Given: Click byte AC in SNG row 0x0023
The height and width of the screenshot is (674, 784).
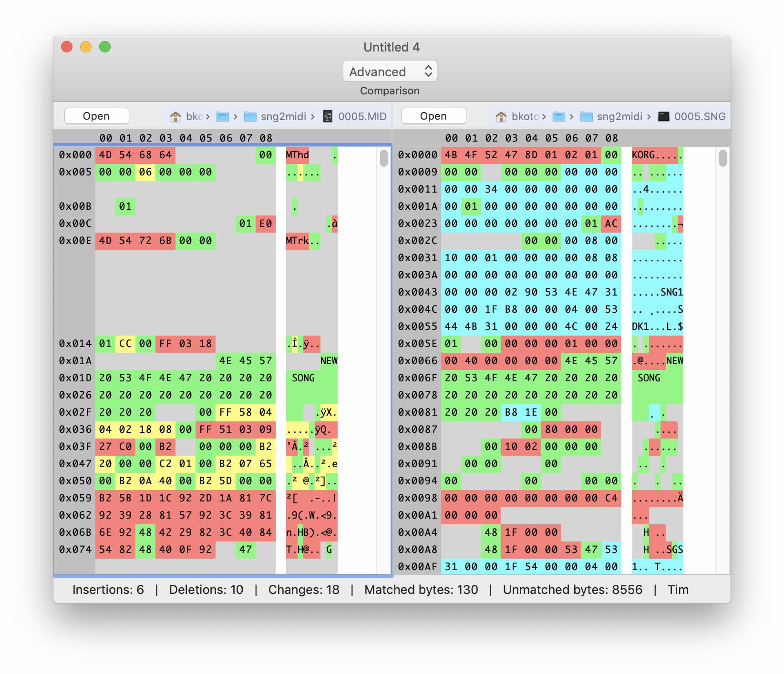Looking at the screenshot, I should pyautogui.click(x=611, y=224).
